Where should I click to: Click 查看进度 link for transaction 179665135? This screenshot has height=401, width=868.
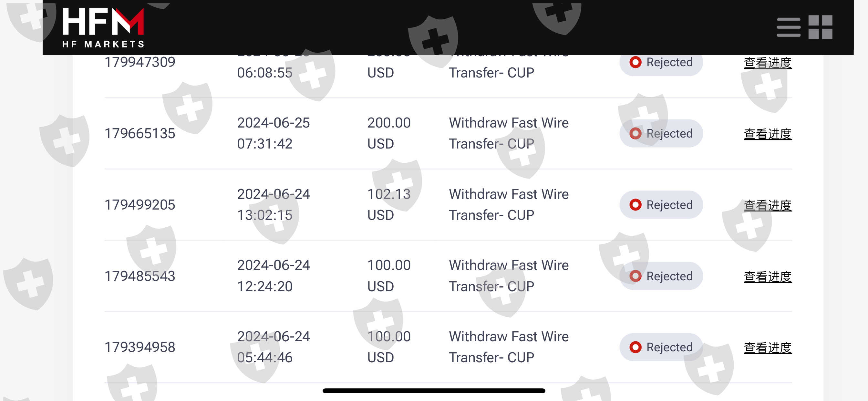[x=768, y=134]
